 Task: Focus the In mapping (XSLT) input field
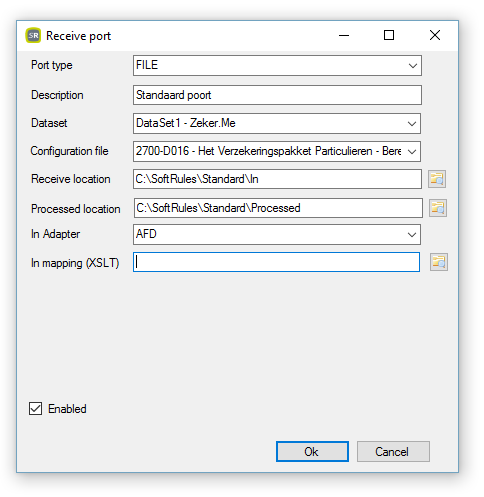(x=276, y=262)
